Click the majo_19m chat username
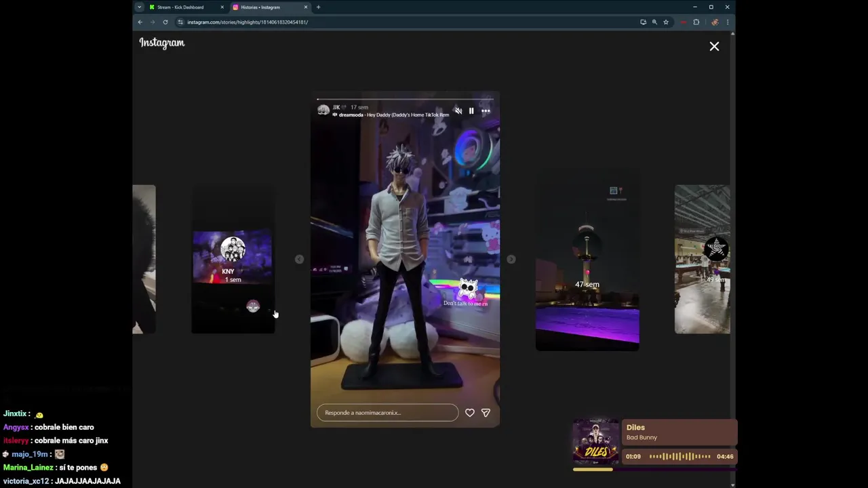 (x=29, y=454)
